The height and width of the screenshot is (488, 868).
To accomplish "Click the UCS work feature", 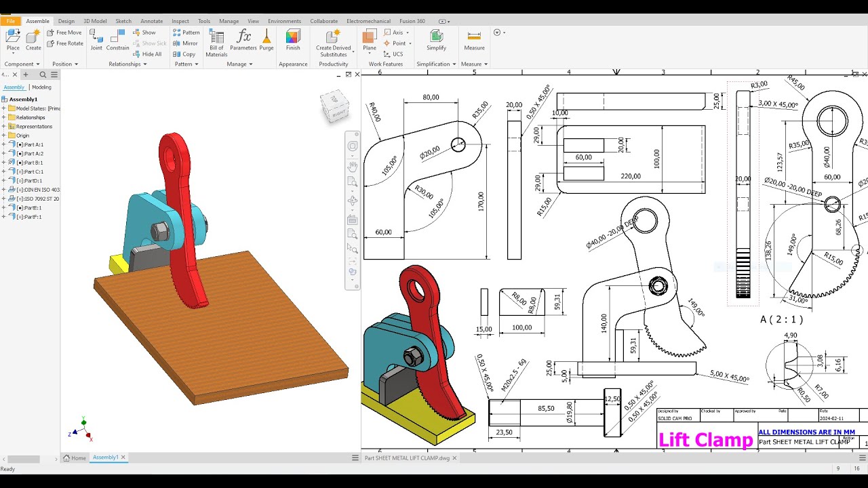I will 393,54.
